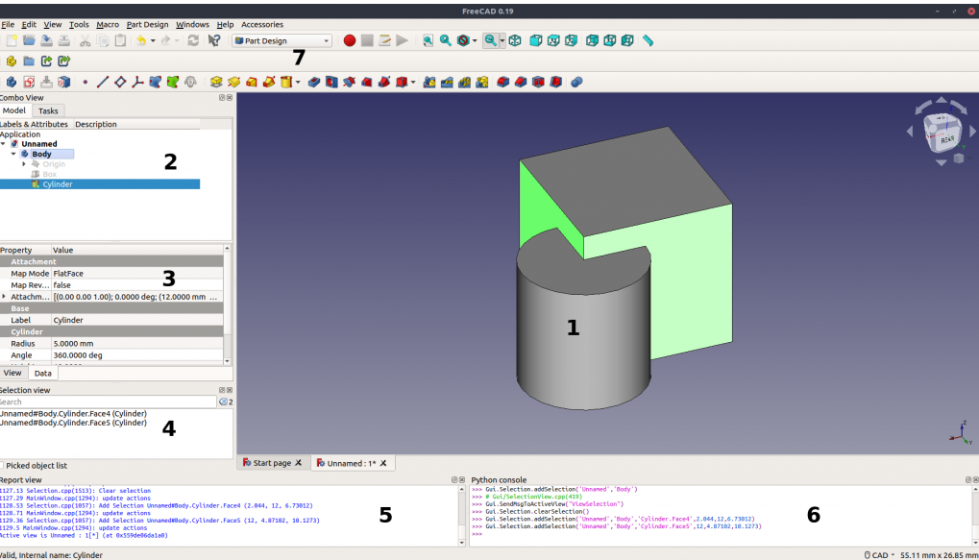Viewport: 979px width, 560px height.
Task: Open the Accessories menu
Action: pos(262,24)
